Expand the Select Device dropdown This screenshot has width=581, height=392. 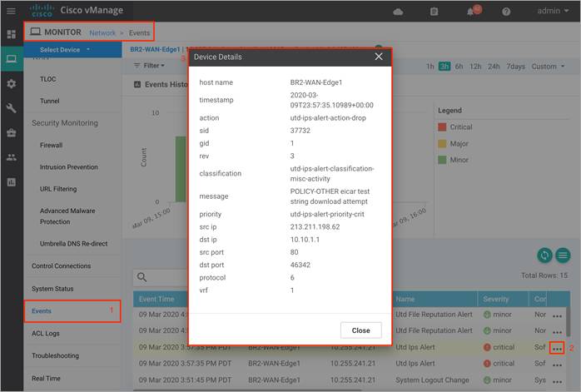[x=72, y=50]
